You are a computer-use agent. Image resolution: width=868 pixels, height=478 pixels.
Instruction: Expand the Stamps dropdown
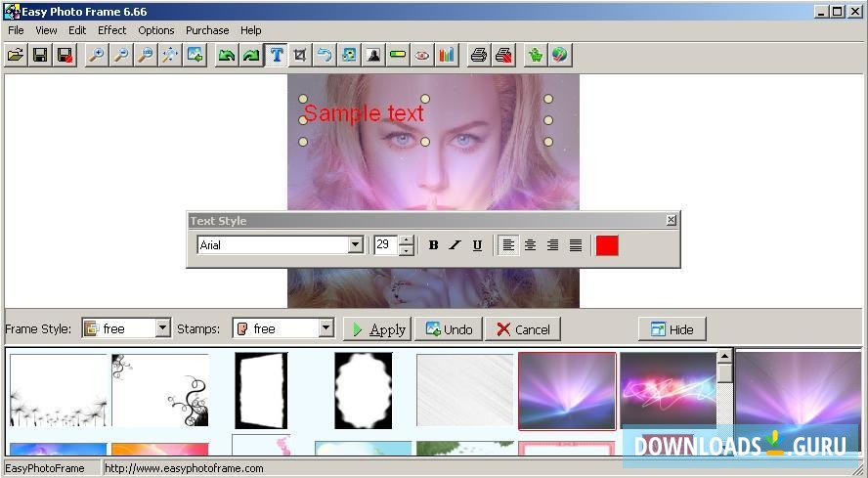(x=325, y=329)
